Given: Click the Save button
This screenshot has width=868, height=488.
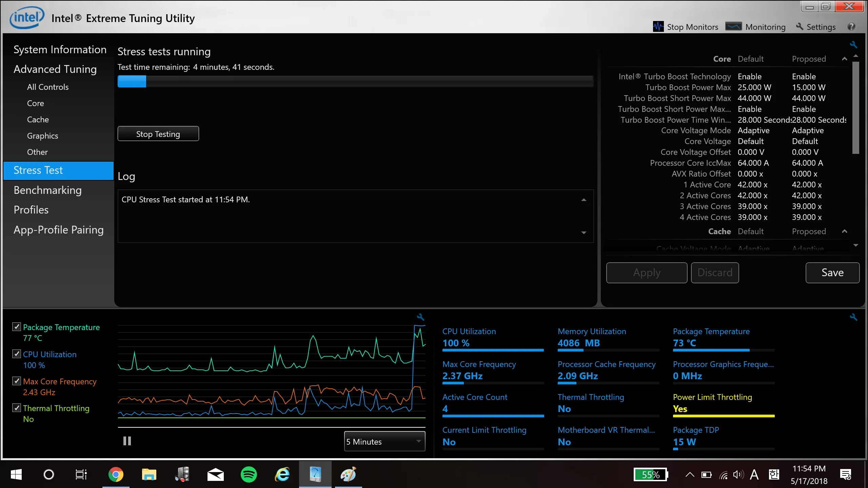Looking at the screenshot, I should click(832, 272).
